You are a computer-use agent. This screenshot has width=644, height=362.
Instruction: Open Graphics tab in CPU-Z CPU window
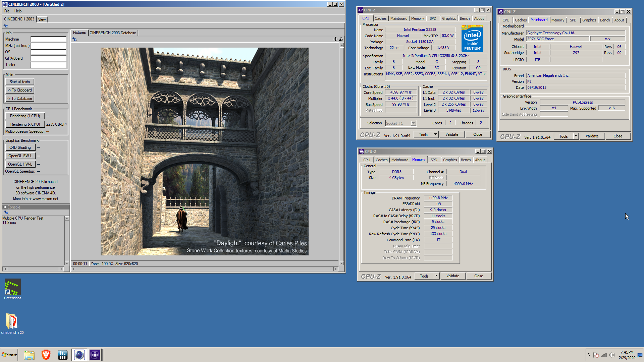pos(449,18)
